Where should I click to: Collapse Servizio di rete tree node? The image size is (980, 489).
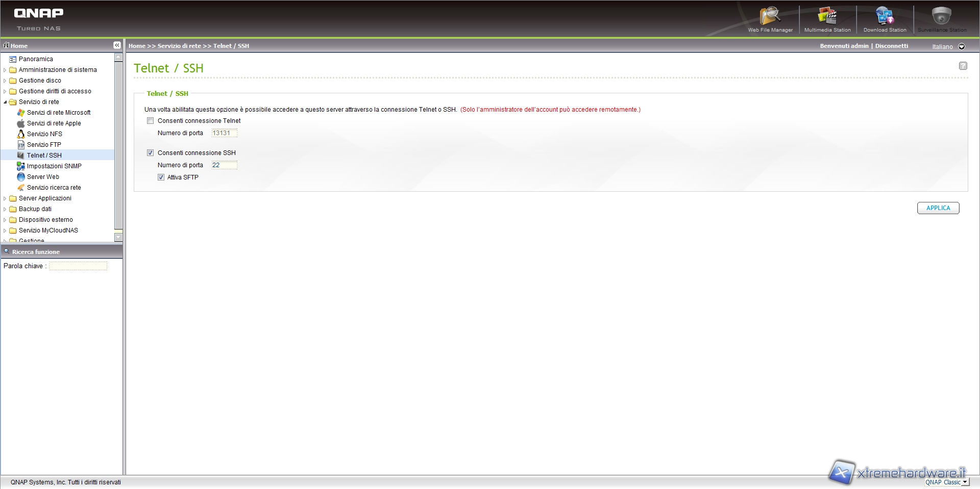pyautogui.click(x=5, y=102)
